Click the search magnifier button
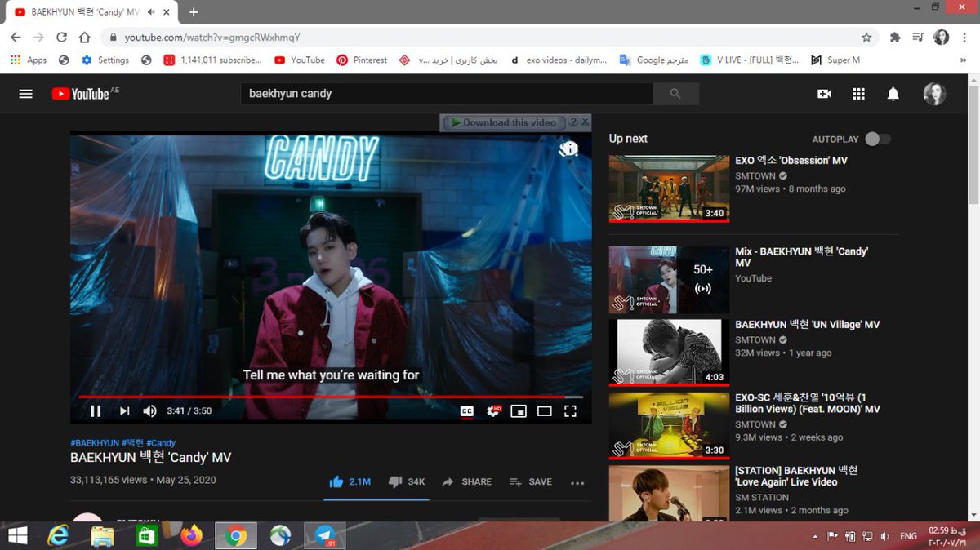 pos(675,94)
